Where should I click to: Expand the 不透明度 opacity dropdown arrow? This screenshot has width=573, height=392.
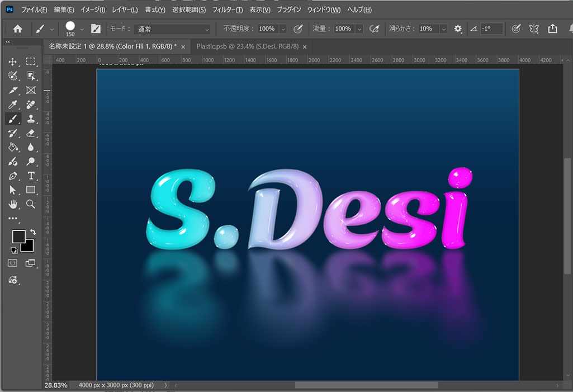[x=283, y=29]
